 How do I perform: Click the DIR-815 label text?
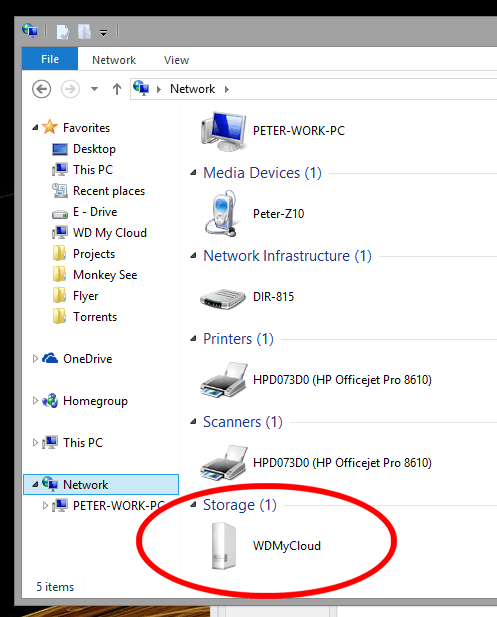pos(273,296)
